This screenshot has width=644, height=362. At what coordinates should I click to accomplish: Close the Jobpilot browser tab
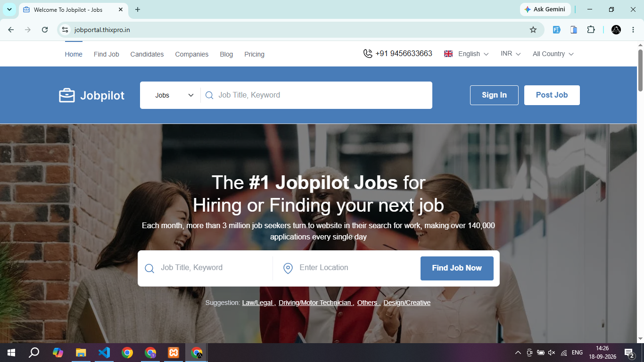click(121, 9)
